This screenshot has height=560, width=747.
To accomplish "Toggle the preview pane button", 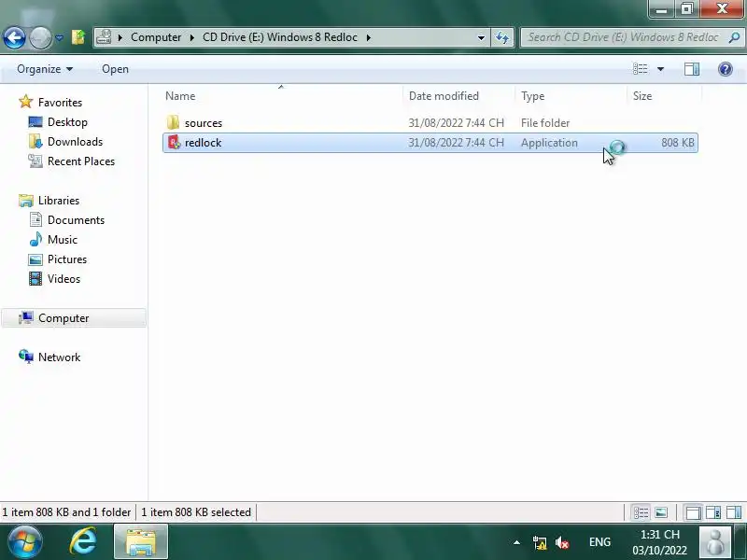I will tap(692, 69).
